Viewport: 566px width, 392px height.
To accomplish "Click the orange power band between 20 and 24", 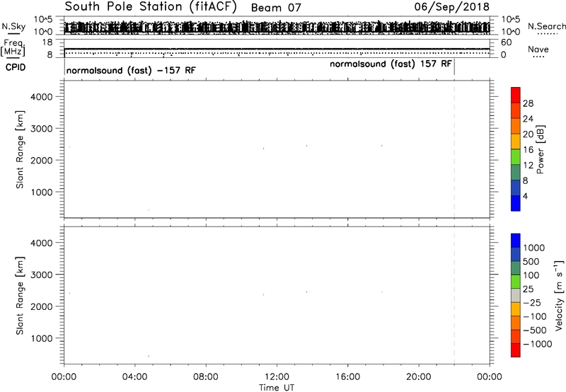I will (x=516, y=127).
